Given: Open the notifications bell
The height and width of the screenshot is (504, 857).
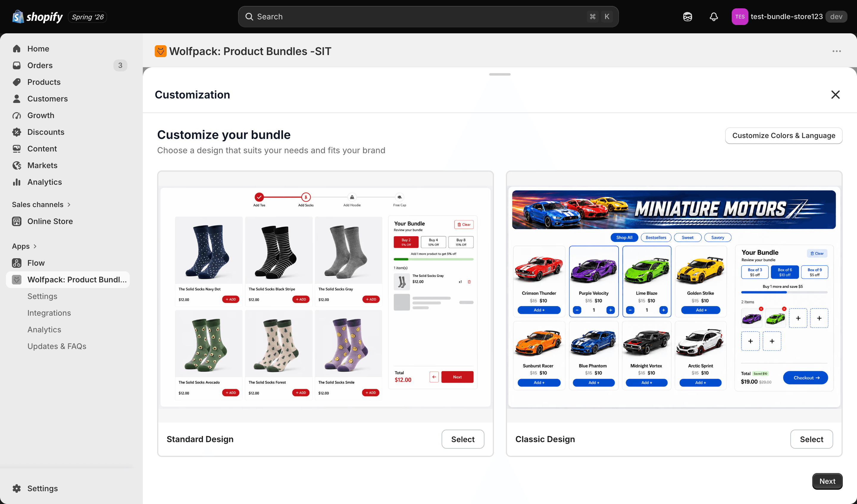Looking at the screenshot, I should coord(714,17).
